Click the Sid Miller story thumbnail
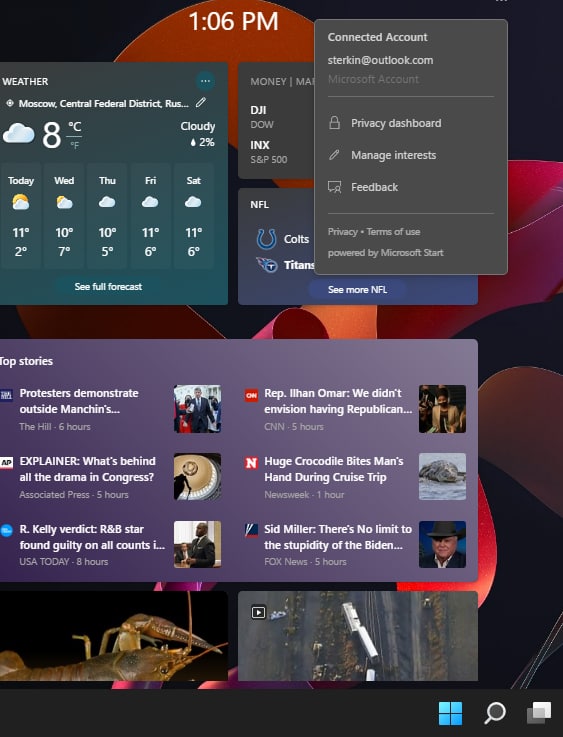563x737 pixels. pos(442,544)
